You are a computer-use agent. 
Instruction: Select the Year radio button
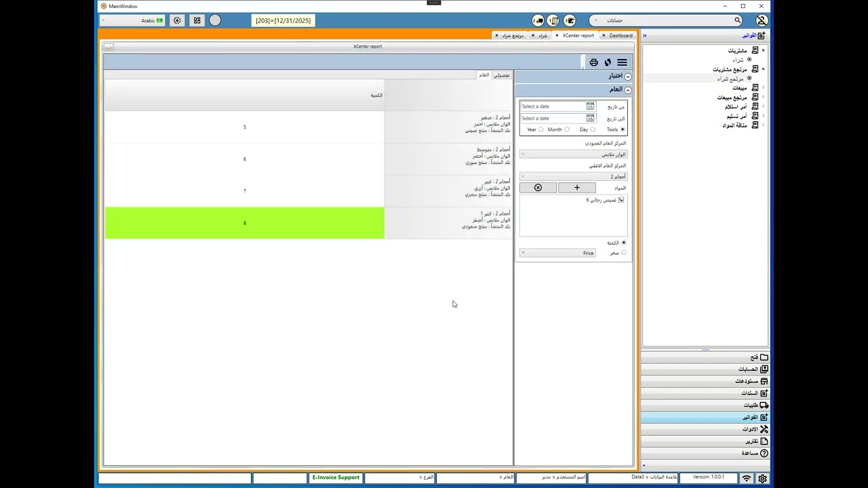pos(540,129)
